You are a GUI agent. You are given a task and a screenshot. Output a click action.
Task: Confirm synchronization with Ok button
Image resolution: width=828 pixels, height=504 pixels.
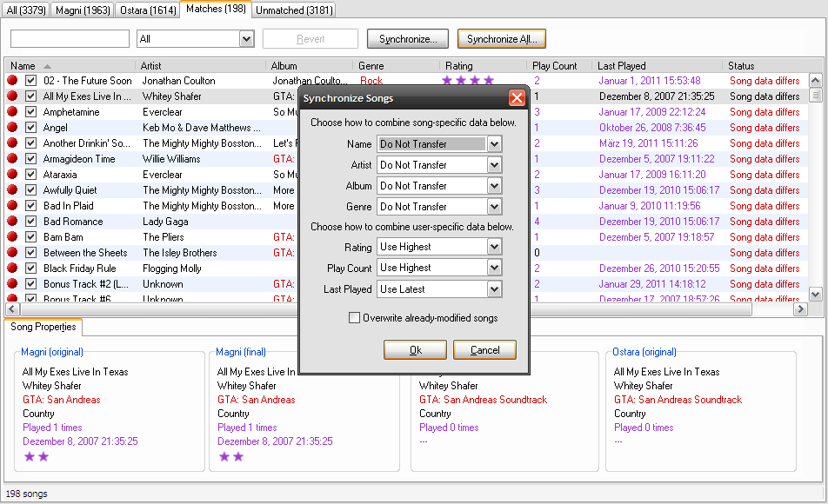tap(415, 350)
